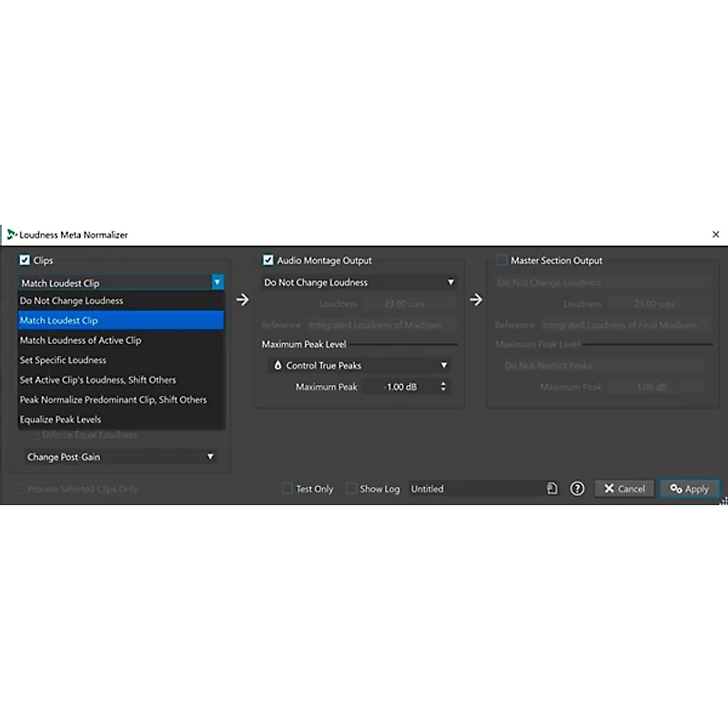Open the help question mark icon
The image size is (728, 728).
(x=577, y=489)
